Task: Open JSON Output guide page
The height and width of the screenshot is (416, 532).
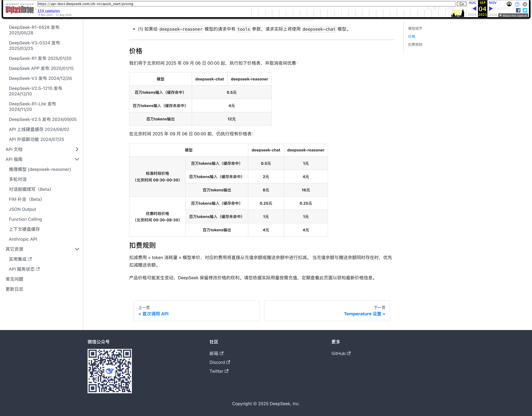Action: click(22, 209)
